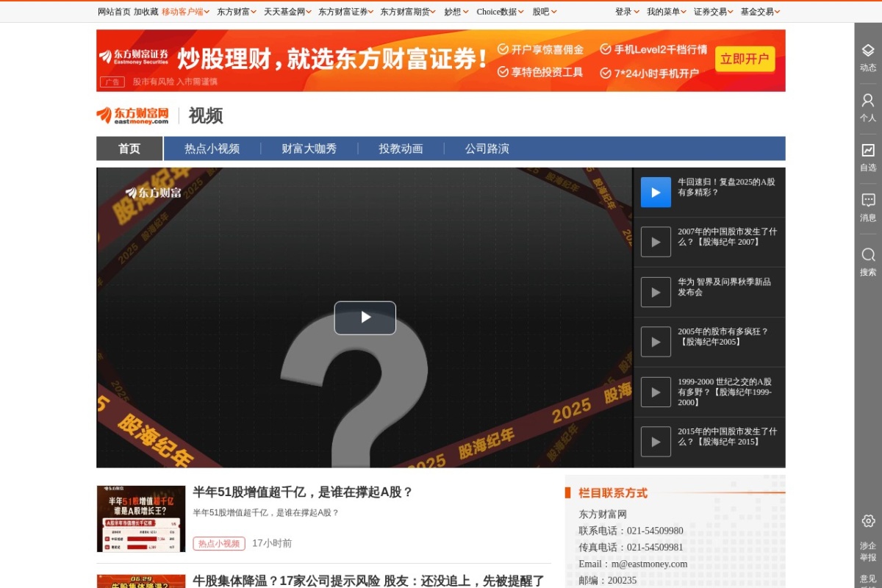Image resolution: width=882 pixels, height=588 pixels.
Task: Open the 涉企举报 sidebar icon
Action: [x=868, y=538]
